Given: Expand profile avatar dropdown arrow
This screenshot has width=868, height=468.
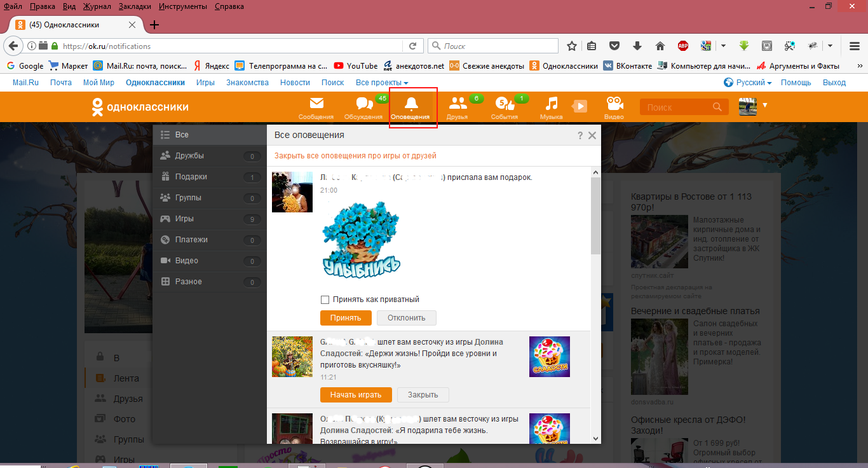Looking at the screenshot, I should (765, 106).
